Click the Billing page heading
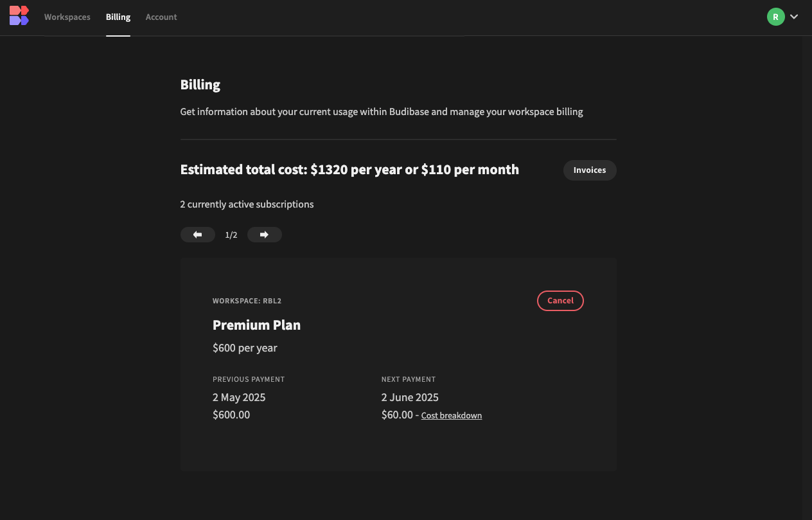Viewport: 812px width, 520px height. click(x=200, y=85)
